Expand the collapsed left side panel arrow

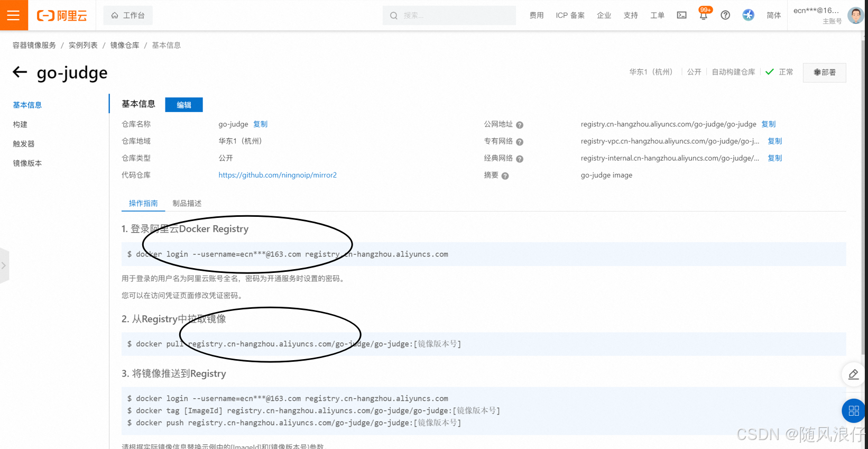tap(4, 265)
